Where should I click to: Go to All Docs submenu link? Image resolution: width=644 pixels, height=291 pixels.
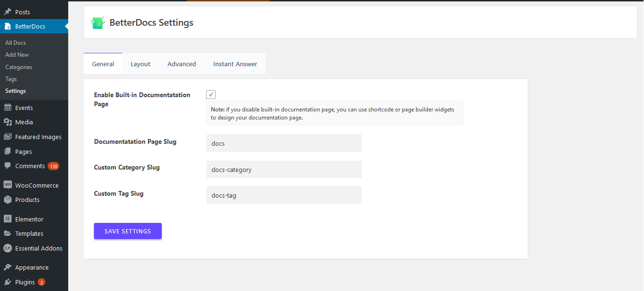[x=16, y=43]
